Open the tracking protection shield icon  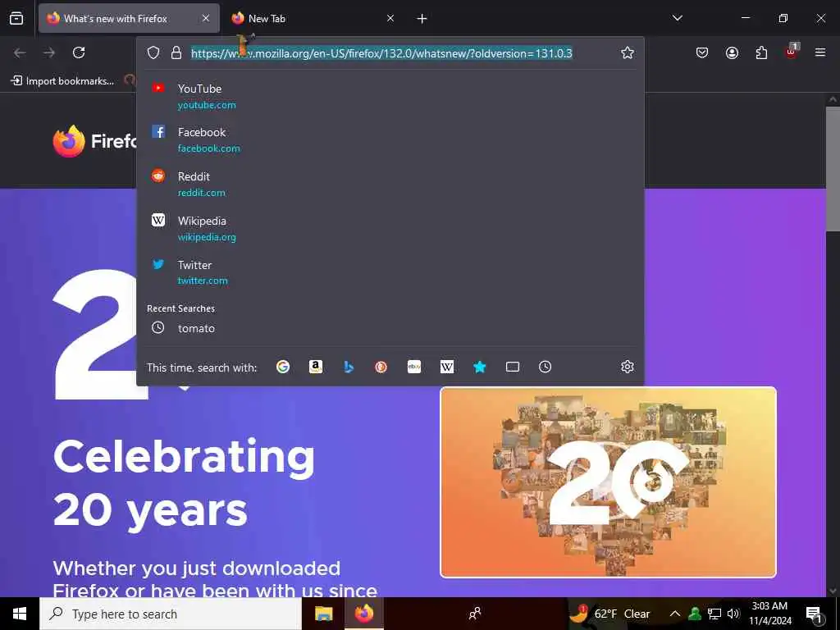coord(153,52)
